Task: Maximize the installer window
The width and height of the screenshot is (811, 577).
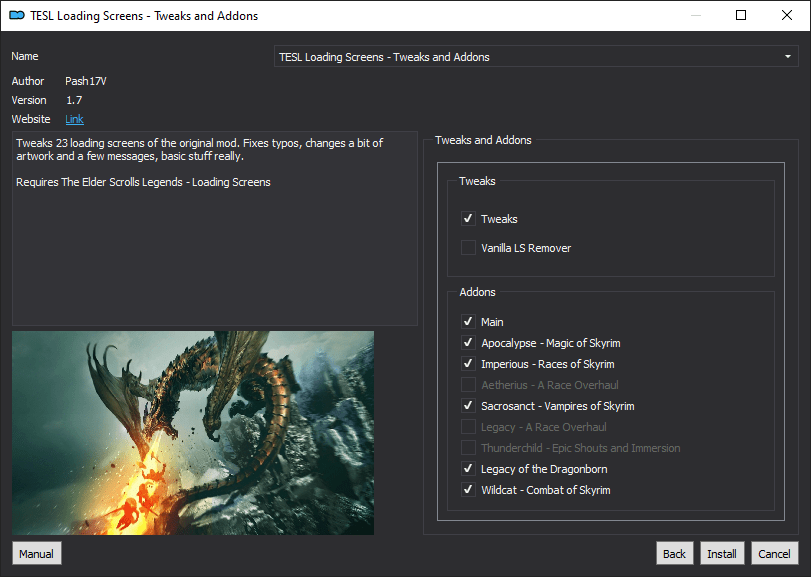Action: tap(741, 15)
